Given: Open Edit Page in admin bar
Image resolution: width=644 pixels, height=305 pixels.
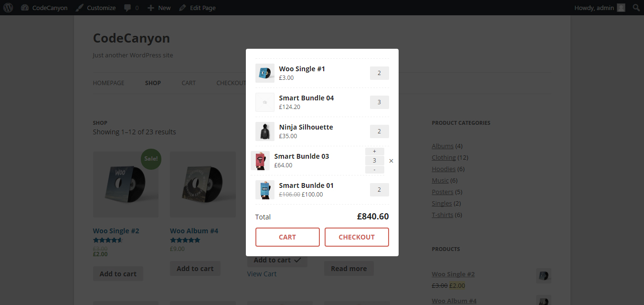Looking at the screenshot, I should (x=197, y=8).
